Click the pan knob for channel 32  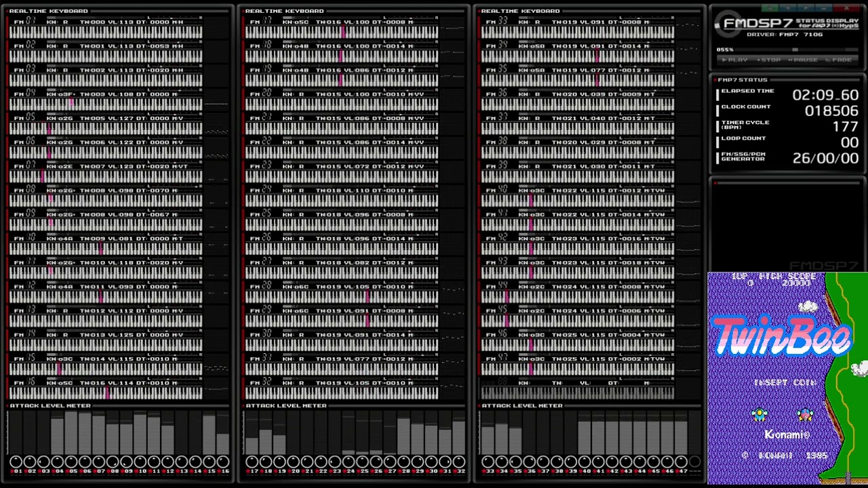[458, 462]
